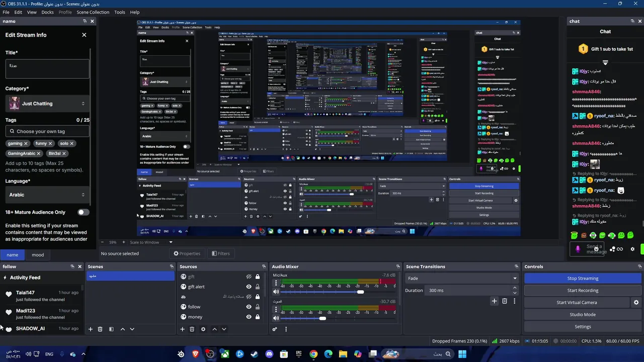The width and height of the screenshot is (644, 362).
Task: Remove the selected source
Action: pos(192,329)
